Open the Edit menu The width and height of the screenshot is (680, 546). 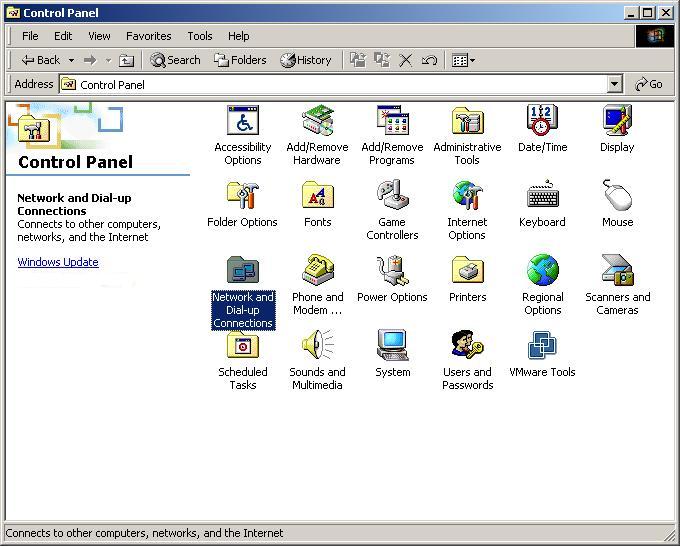[x=63, y=36]
